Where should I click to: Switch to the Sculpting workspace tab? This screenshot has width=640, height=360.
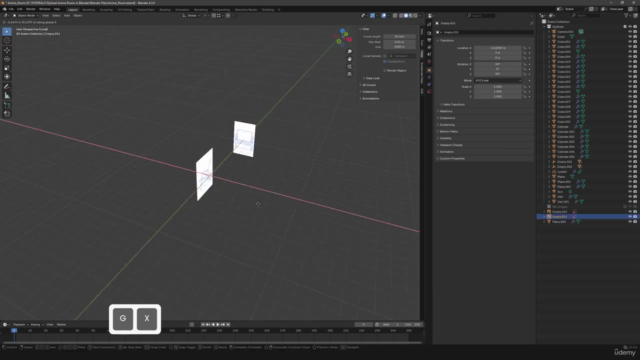(x=106, y=9)
